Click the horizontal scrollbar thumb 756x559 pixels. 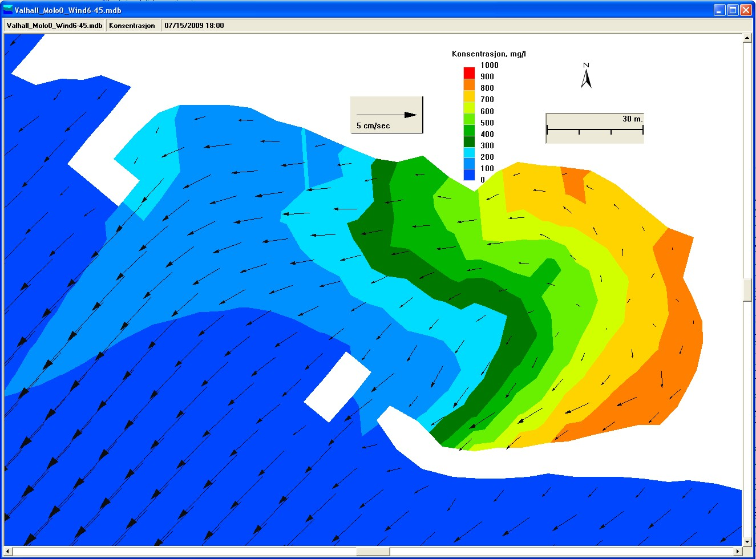click(373, 552)
